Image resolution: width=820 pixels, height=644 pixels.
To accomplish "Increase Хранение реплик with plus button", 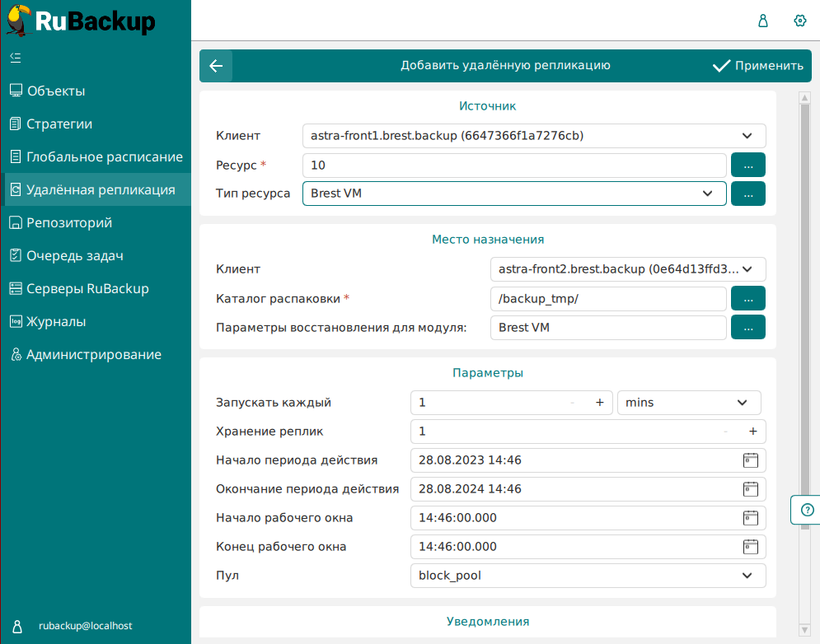I will pos(752,432).
